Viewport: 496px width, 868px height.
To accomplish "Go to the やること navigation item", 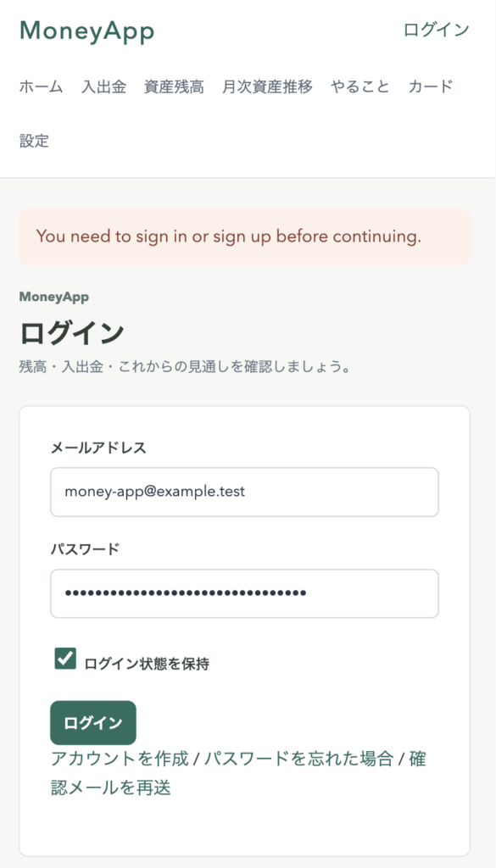I will [360, 87].
